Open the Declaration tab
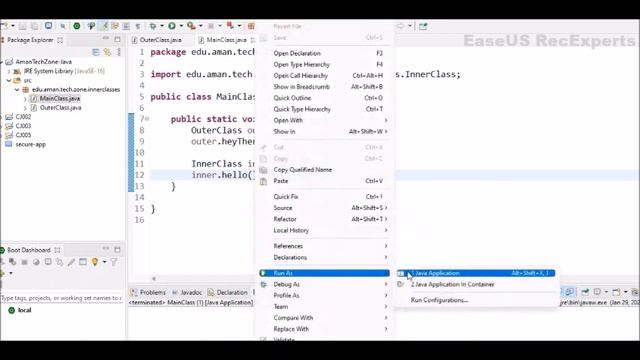Screen dimensions: 640x360 point(228,292)
